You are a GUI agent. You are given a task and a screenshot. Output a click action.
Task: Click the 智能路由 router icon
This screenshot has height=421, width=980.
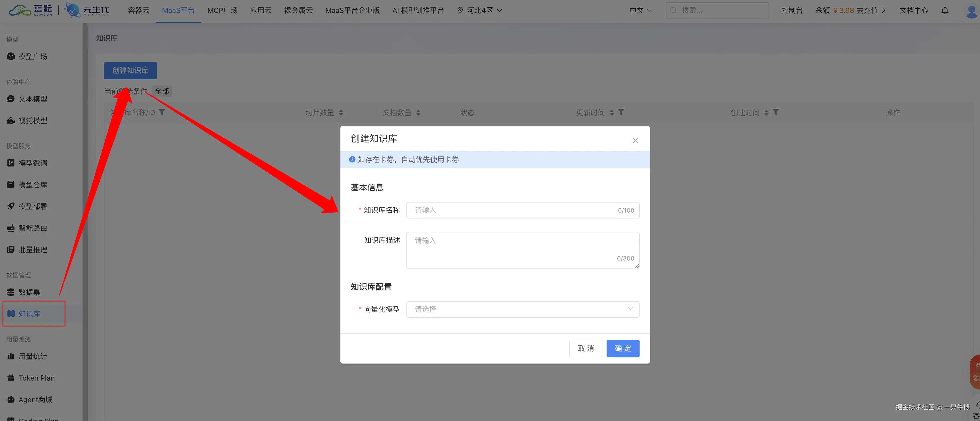(x=11, y=228)
